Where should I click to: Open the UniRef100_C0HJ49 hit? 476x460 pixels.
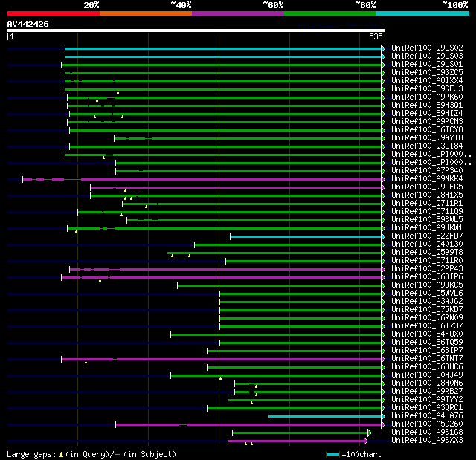pos(427,375)
